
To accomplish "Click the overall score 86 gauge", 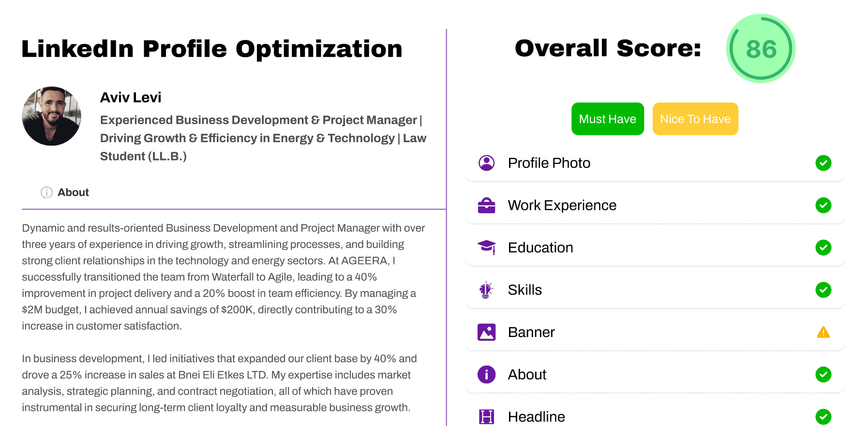I will coord(761,49).
